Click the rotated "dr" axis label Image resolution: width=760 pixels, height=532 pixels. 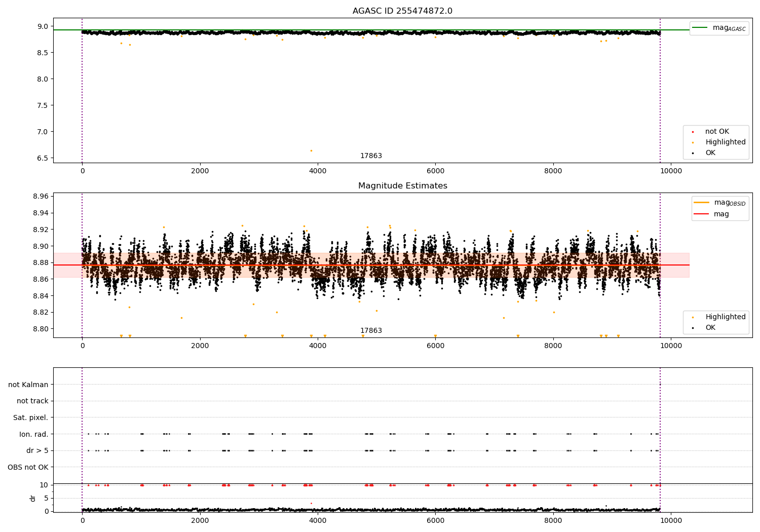[x=33, y=498]
